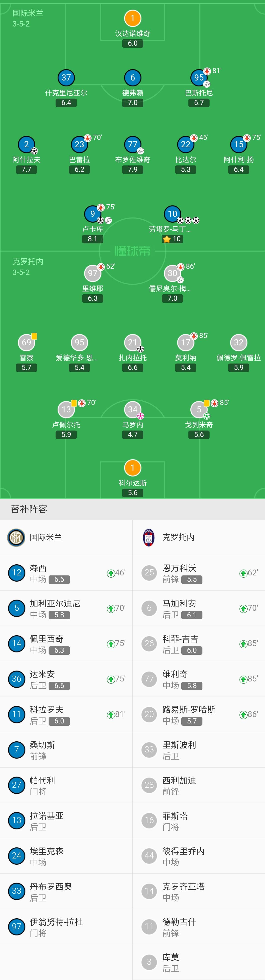Screen dimensions: 265x980
Task: Open Crotone substitute Cuomo number 3 row
Action: [199, 962]
